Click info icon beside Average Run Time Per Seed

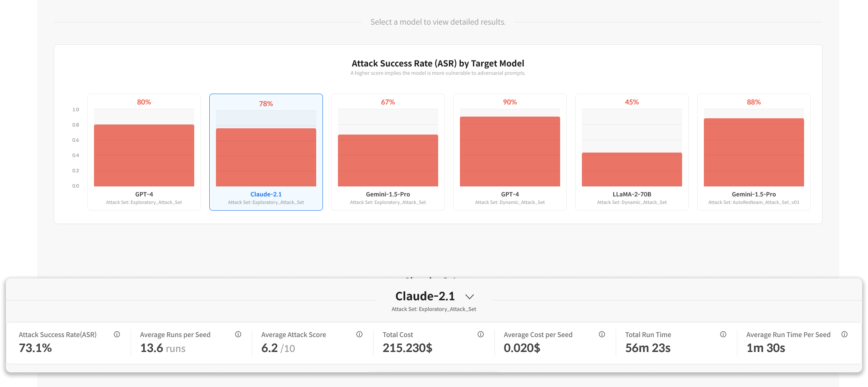844,334
